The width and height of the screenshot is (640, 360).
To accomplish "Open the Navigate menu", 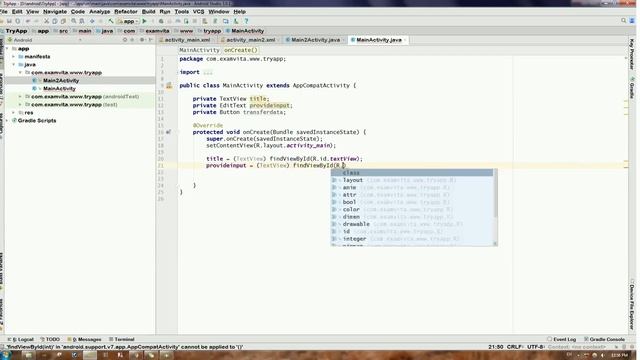I will (55, 12).
